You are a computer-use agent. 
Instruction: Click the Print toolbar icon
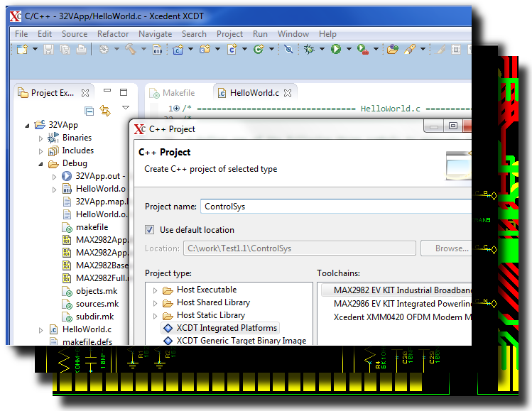(x=81, y=50)
